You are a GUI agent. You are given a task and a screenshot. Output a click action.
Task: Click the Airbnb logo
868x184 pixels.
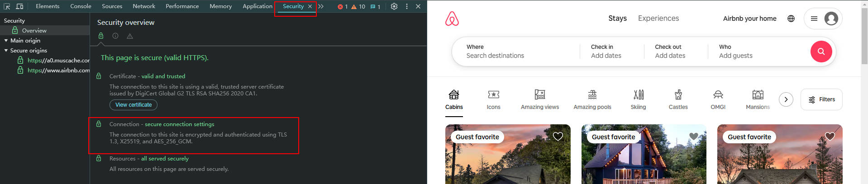pos(452,19)
